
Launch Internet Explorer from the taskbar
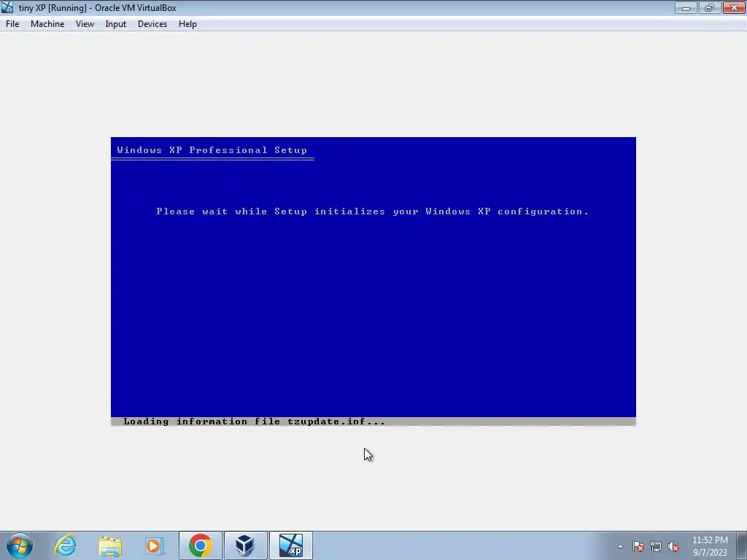pyautogui.click(x=65, y=545)
